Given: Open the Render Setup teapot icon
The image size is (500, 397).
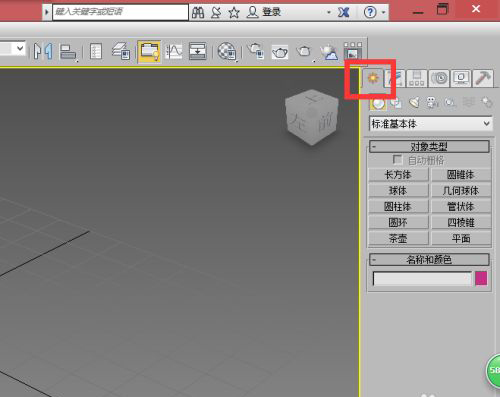Looking at the screenshot, I should 256,51.
